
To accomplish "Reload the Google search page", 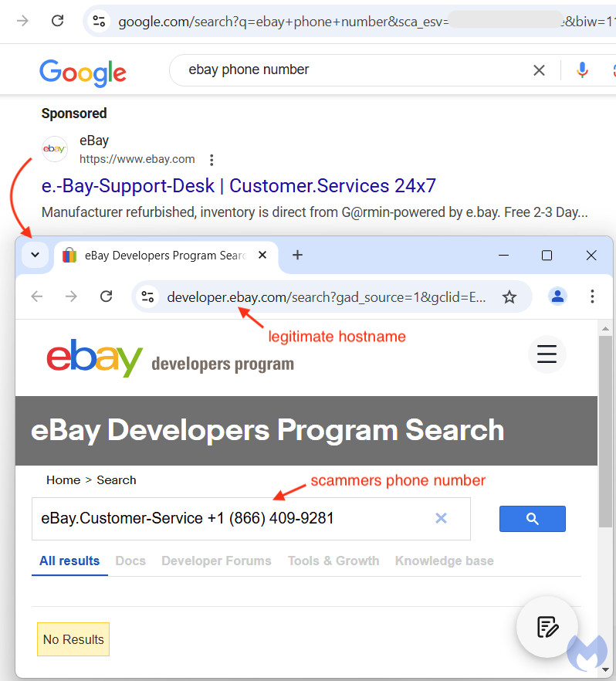I will (x=57, y=20).
